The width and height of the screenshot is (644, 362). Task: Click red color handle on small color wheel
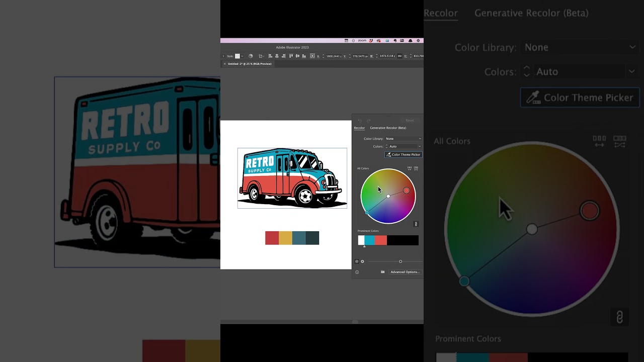(x=407, y=191)
